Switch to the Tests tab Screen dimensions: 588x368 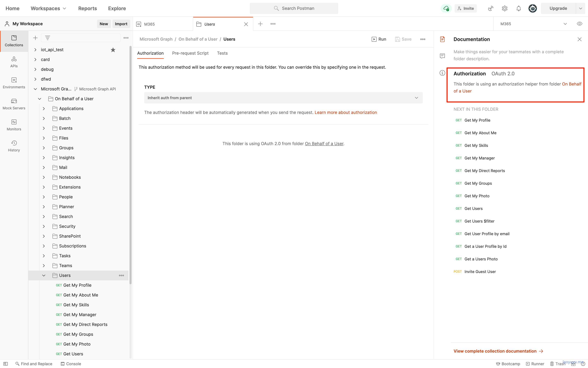coord(222,53)
